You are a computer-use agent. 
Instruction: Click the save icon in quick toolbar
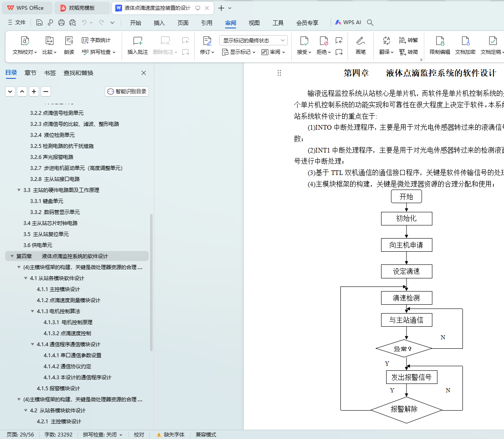[x=39, y=22]
